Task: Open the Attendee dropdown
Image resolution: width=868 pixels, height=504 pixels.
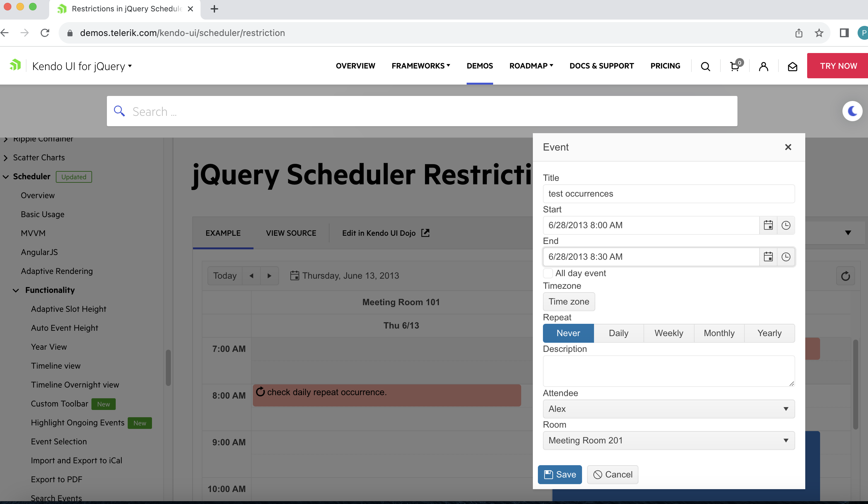Action: click(x=668, y=409)
